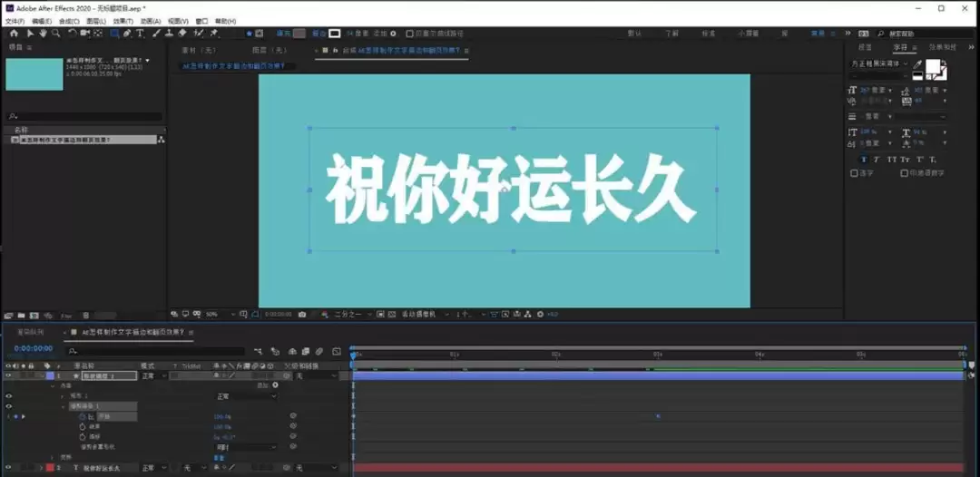Select the Puppet Pin tool
Image resolution: width=980 pixels, height=477 pixels.
[x=214, y=33]
